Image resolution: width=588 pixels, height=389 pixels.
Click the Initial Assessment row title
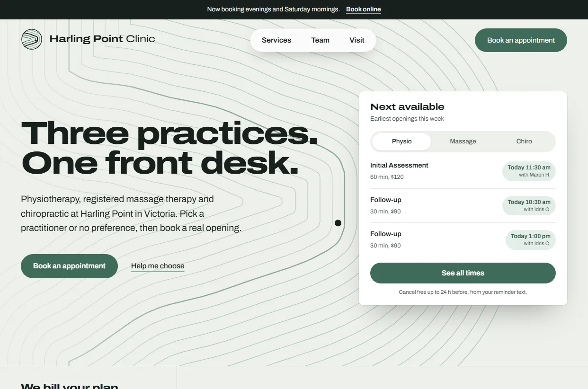click(x=399, y=165)
